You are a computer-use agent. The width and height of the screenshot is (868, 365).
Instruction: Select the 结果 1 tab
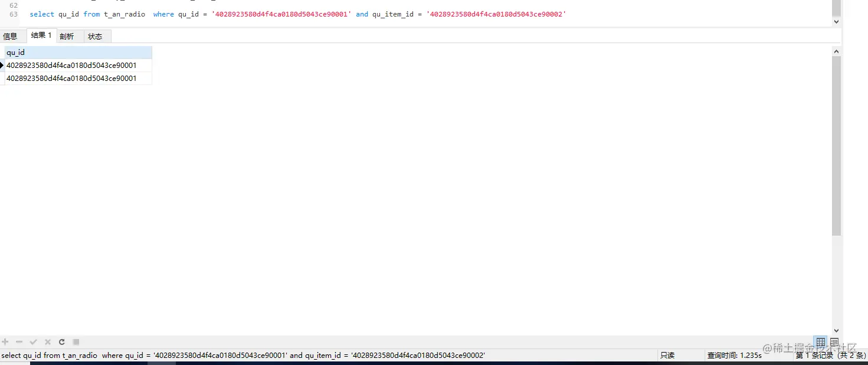tap(41, 35)
